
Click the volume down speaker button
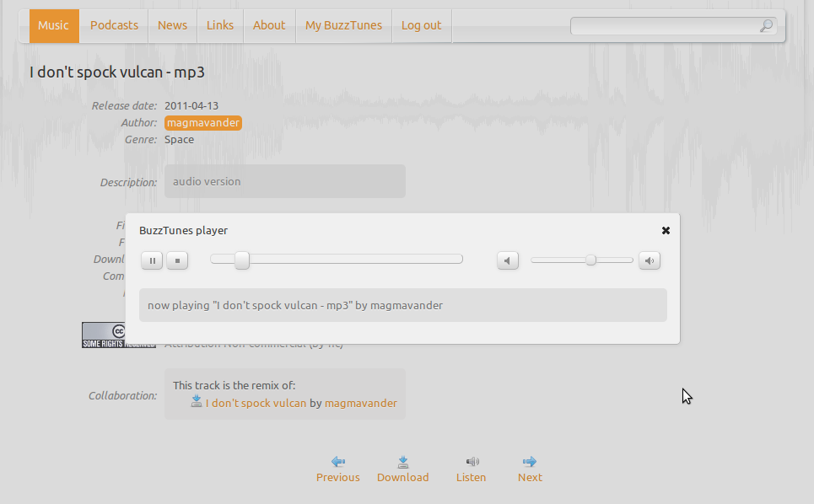pyautogui.click(x=508, y=260)
